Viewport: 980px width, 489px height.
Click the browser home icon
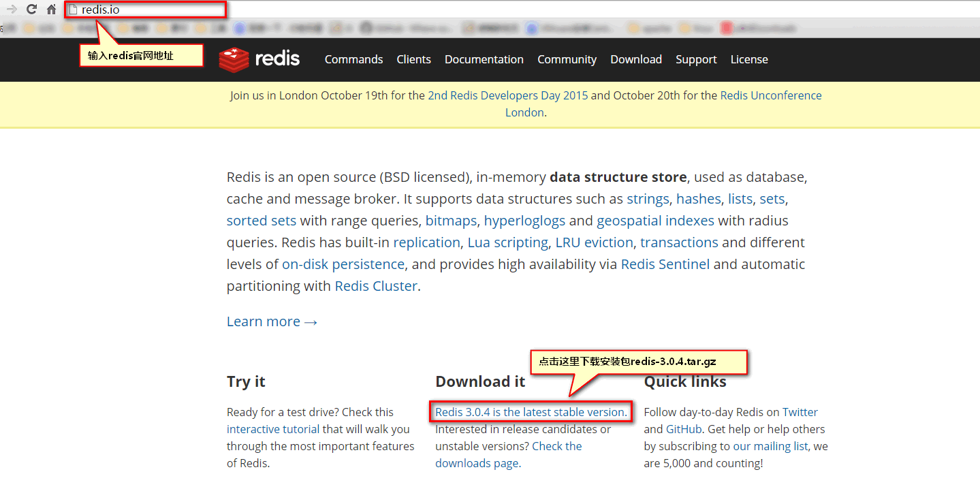coord(51,10)
